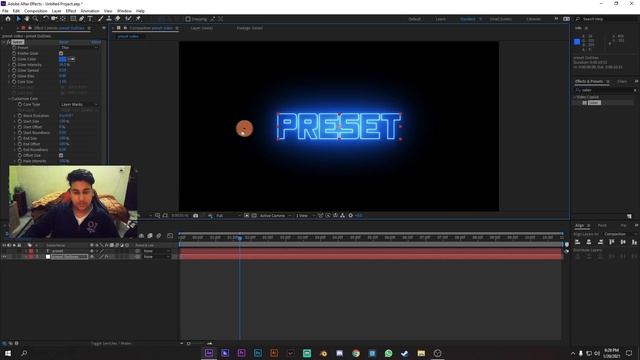
Task: Expand the Glow Intensity property
Action: click(x=9, y=64)
